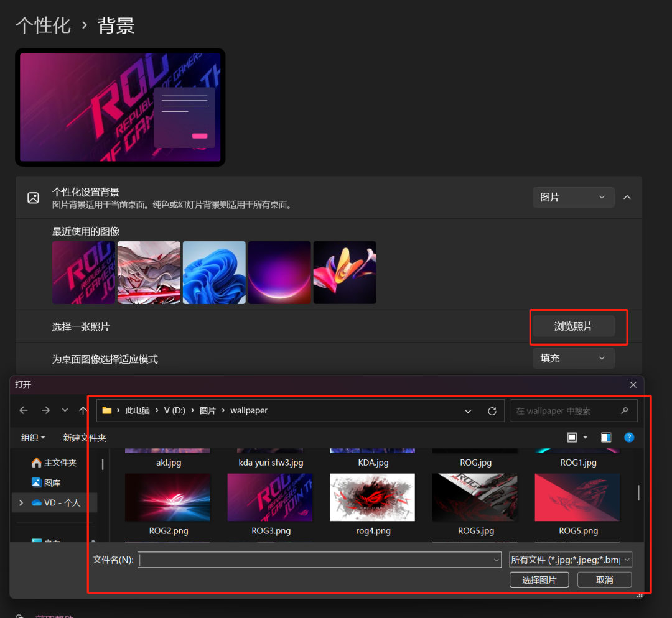The image size is (672, 618).
Task: Open the 填充 fit mode dropdown
Action: 574,359
